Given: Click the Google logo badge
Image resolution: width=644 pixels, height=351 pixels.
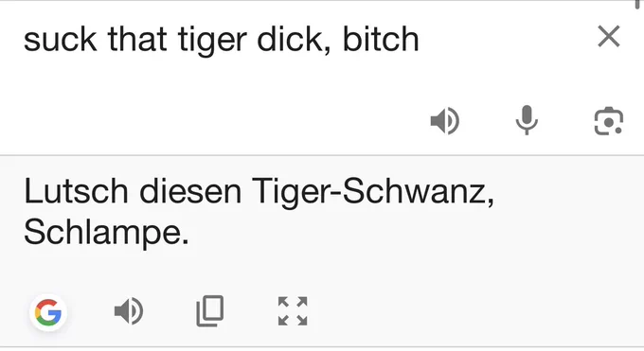Looking at the screenshot, I should [x=48, y=312].
